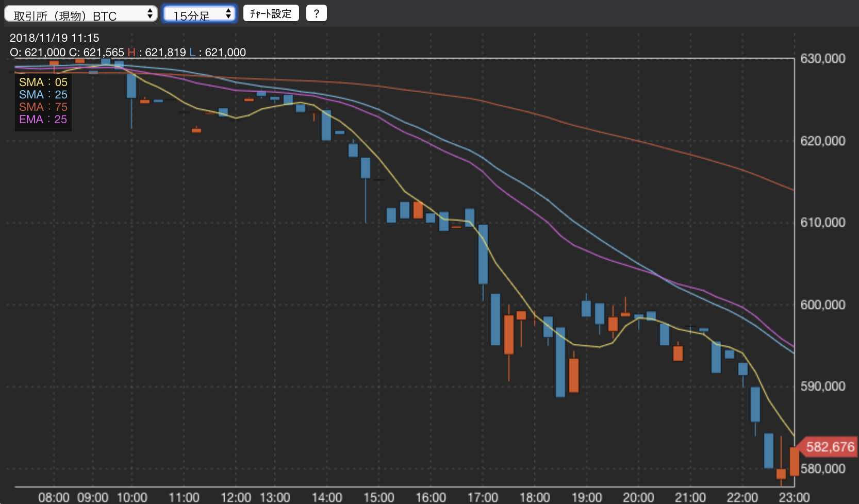Open the ? help button
The height and width of the screenshot is (504, 859).
[317, 13]
